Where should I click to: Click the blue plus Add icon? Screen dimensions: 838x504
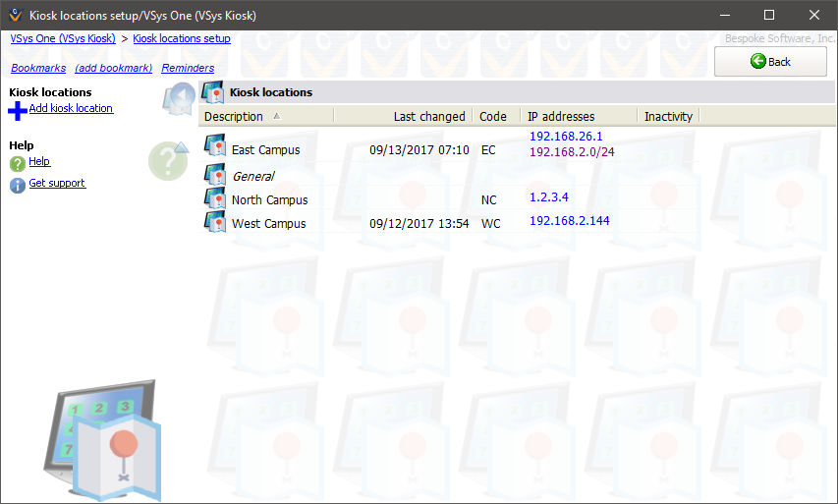(x=18, y=110)
